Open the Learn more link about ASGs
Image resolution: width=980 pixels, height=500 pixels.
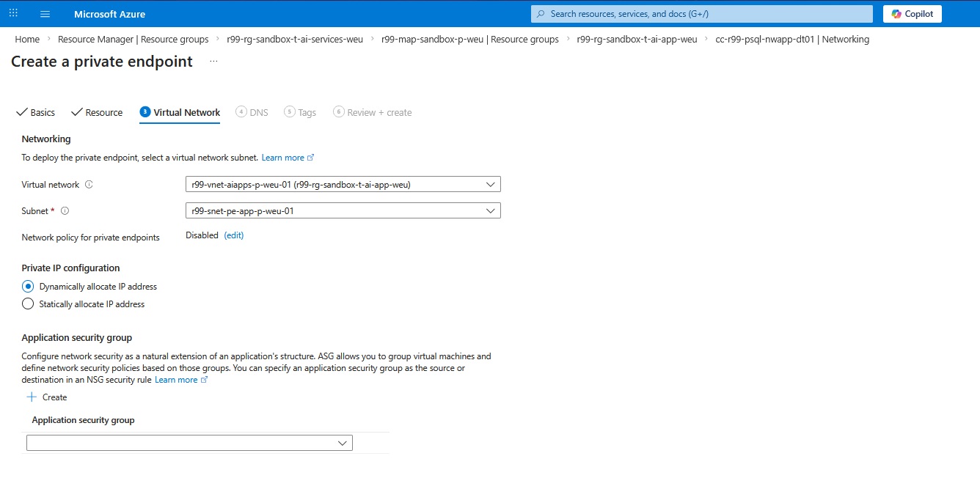pos(176,379)
